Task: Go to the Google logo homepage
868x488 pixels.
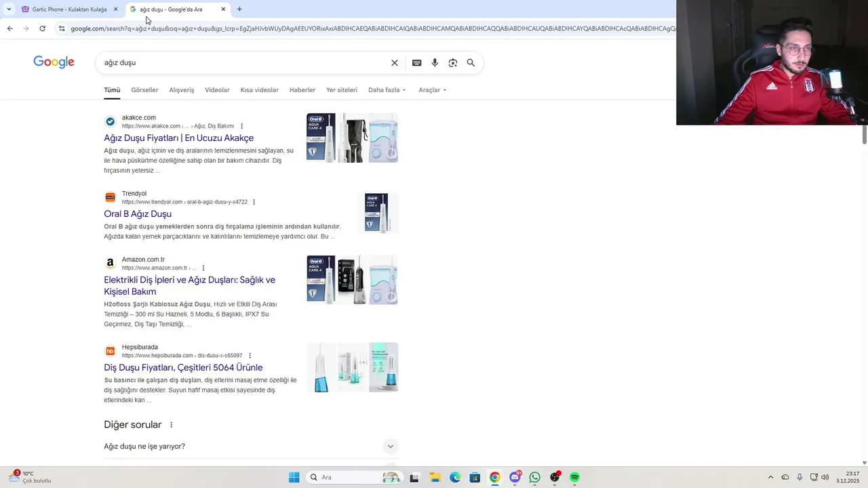Action: tap(54, 62)
